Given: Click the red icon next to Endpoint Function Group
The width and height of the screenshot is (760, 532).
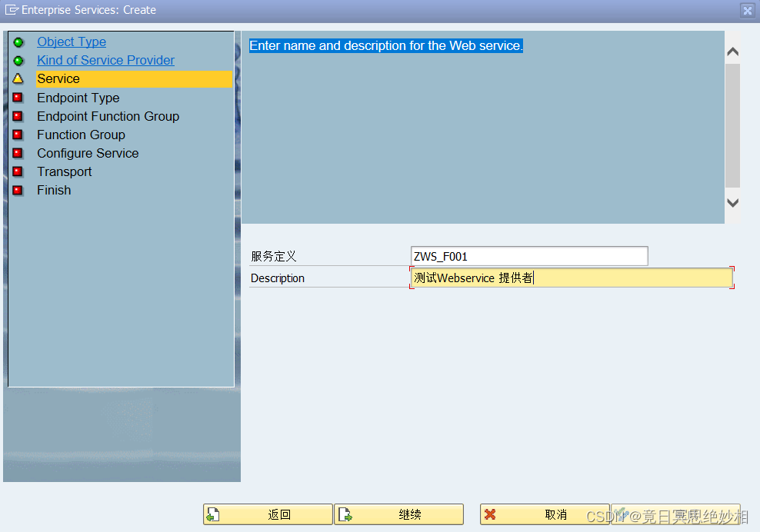Looking at the screenshot, I should pyautogui.click(x=18, y=116).
